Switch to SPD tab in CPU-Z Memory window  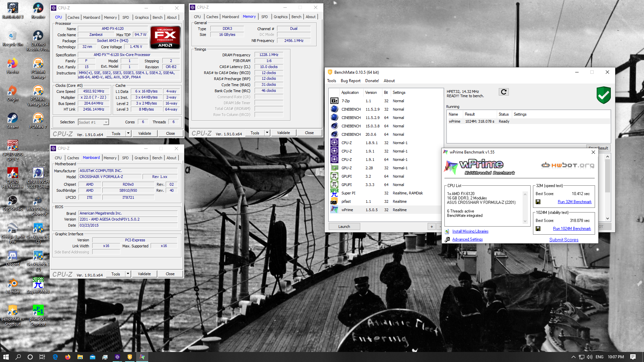(x=264, y=17)
